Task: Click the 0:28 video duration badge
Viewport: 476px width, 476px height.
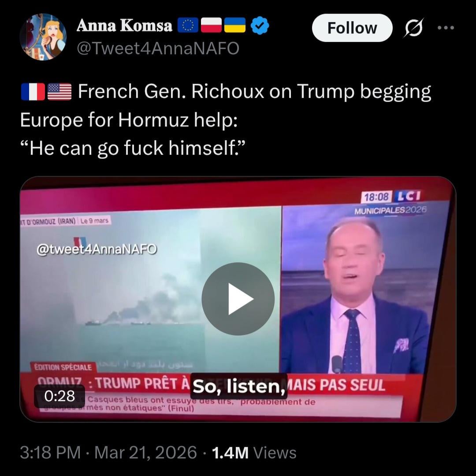Action: (59, 396)
